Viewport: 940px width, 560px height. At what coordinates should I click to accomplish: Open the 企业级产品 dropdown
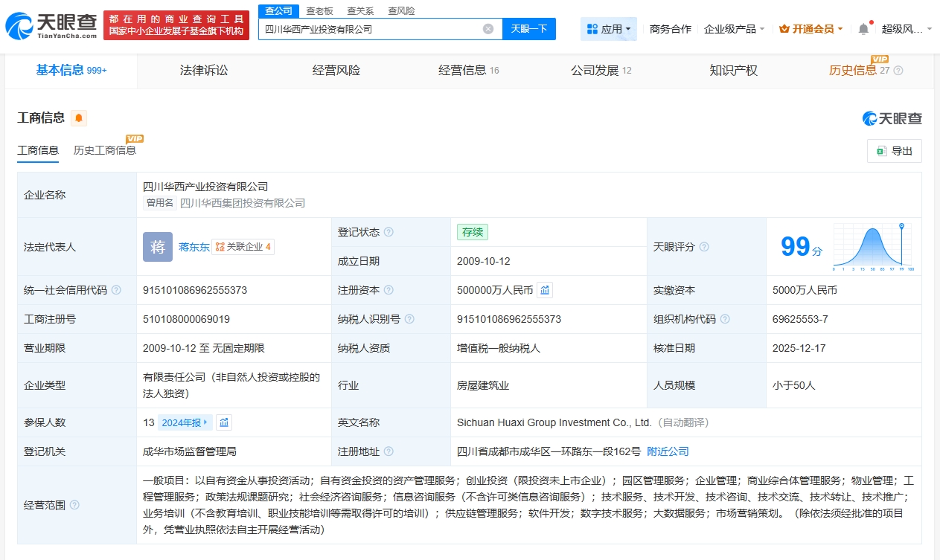pos(734,29)
